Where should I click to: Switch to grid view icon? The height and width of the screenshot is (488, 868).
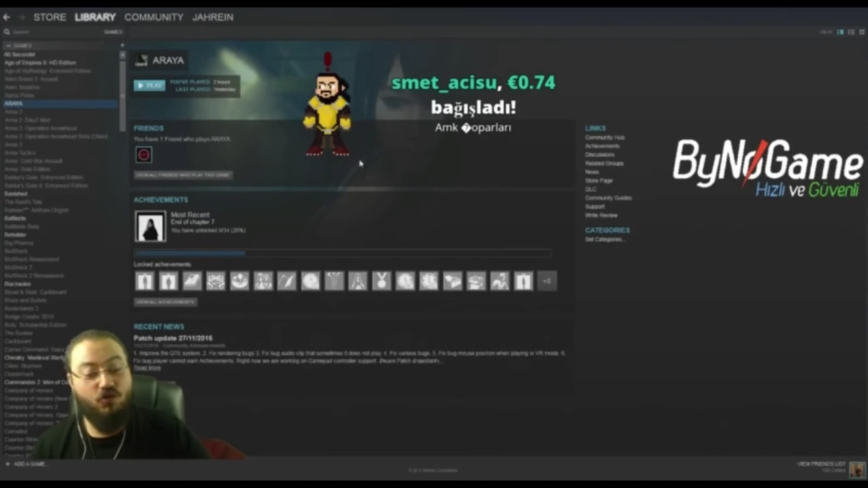[x=862, y=32]
